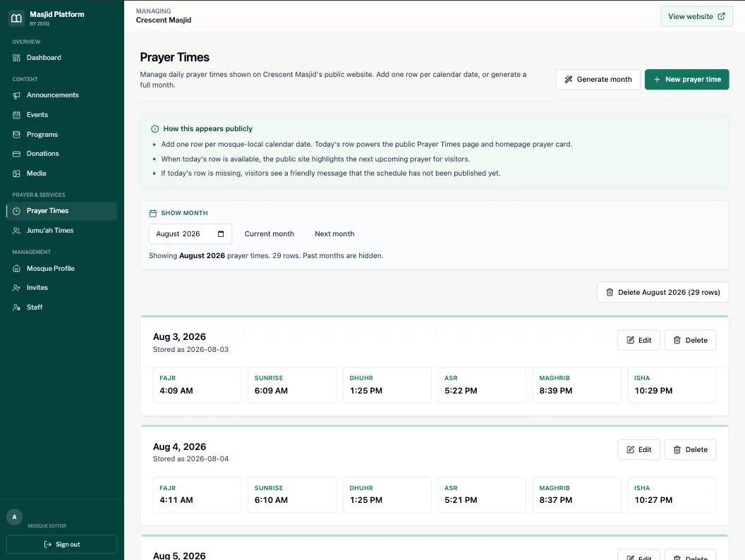Click the Media image icon in sidebar
This screenshot has width=745, height=560.
(17, 174)
